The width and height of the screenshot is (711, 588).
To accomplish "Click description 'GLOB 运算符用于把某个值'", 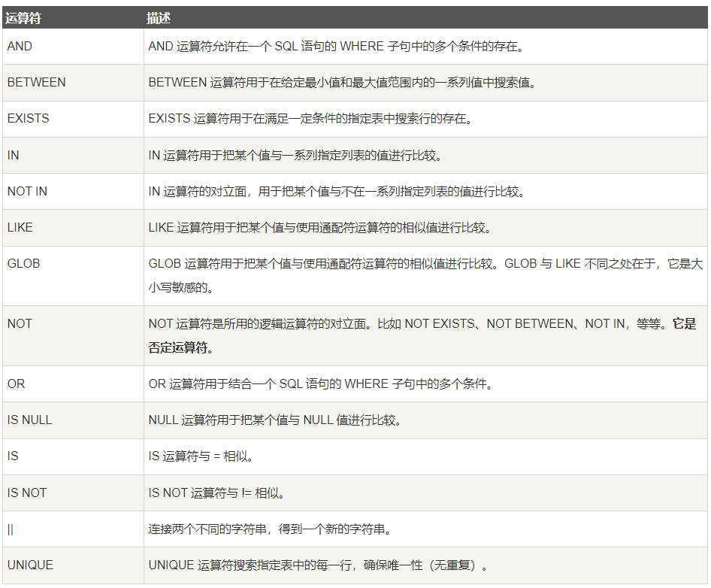I will (x=425, y=275).
